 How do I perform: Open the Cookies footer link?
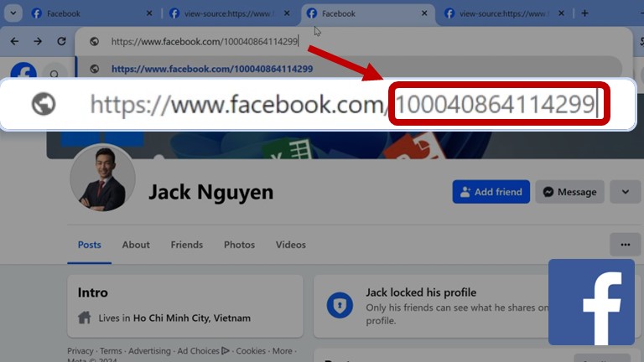point(251,351)
